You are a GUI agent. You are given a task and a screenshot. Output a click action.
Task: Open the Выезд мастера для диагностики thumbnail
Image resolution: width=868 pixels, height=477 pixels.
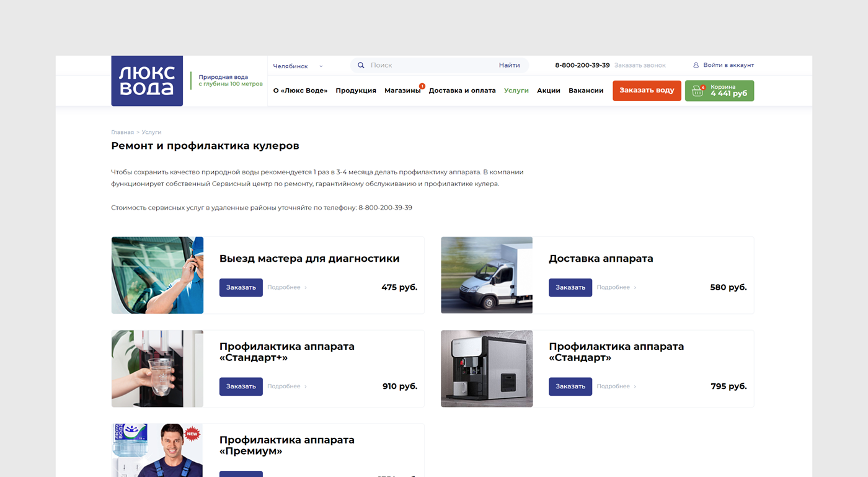tap(157, 275)
